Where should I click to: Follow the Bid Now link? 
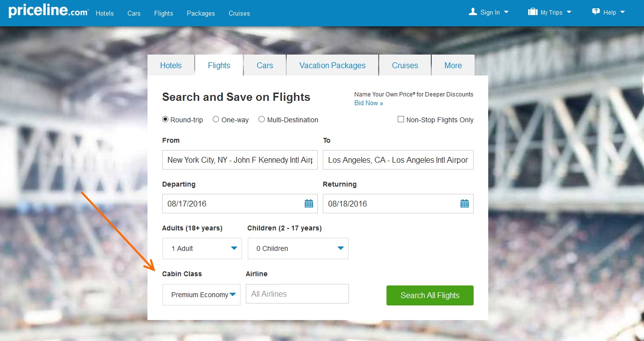(368, 103)
